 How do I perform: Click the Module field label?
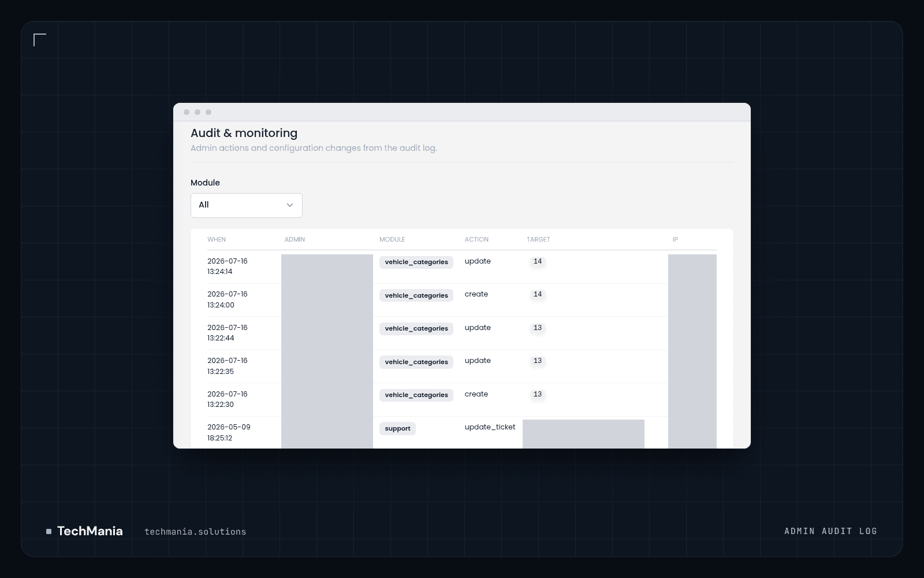[205, 183]
